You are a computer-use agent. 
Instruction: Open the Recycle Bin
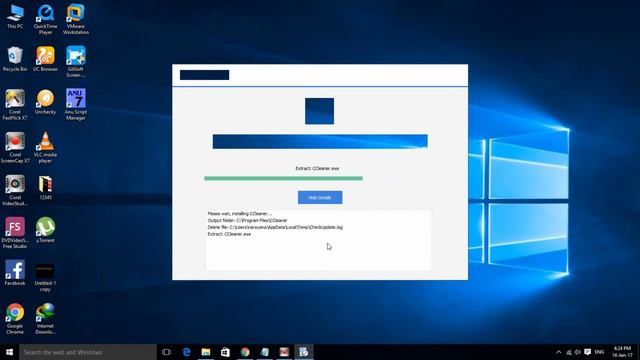[x=15, y=59]
